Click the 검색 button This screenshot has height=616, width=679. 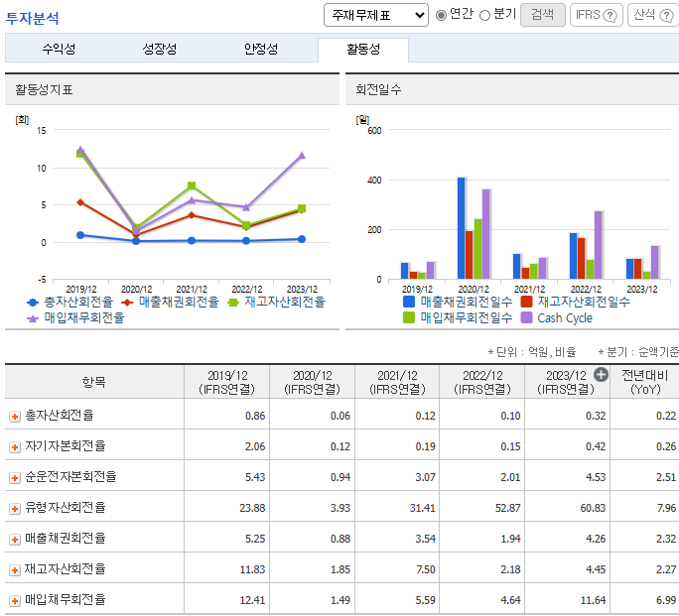543,15
